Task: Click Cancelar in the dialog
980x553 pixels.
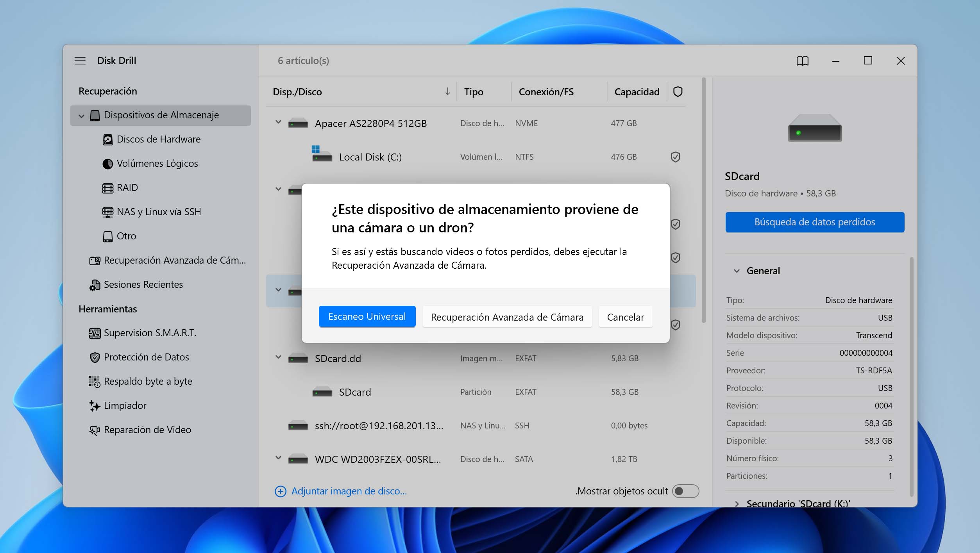Action: click(625, 317)
